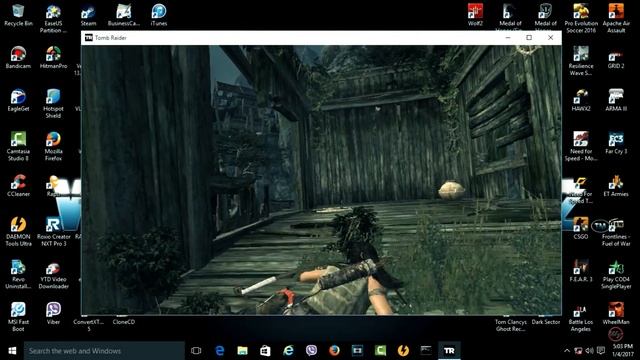Launch iTunes from the desktop
640x360 pixels.
point(159,16)
